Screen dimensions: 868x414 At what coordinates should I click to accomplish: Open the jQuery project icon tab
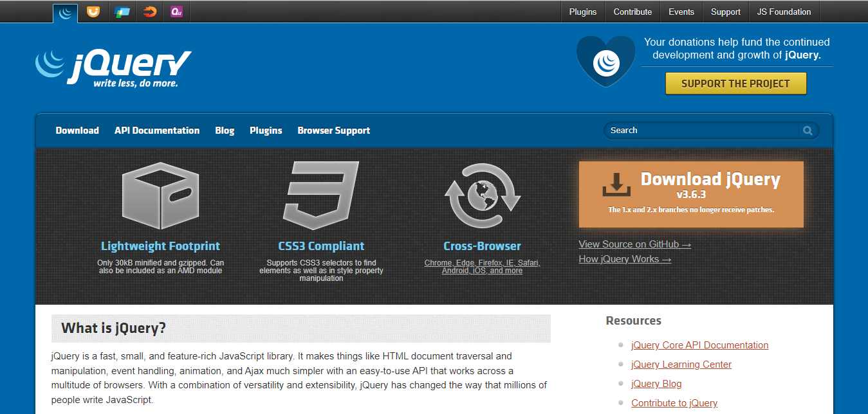tap(65, 13)
